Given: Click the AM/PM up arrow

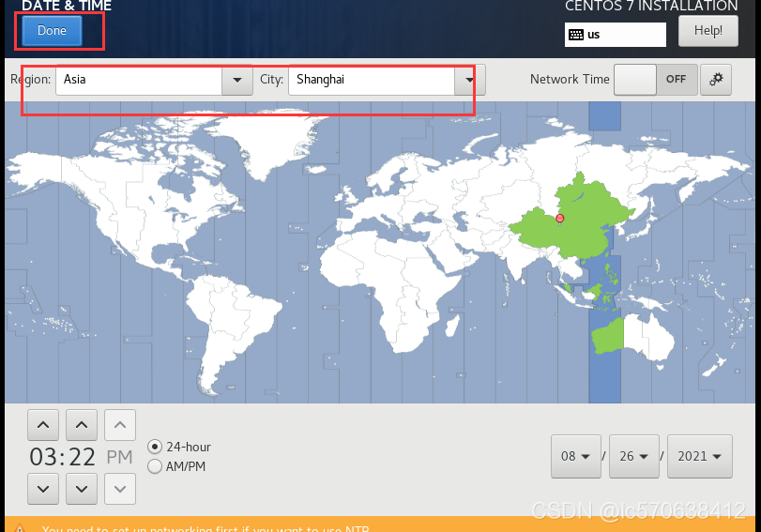Looking at the screenshot, I should [120, 425].
